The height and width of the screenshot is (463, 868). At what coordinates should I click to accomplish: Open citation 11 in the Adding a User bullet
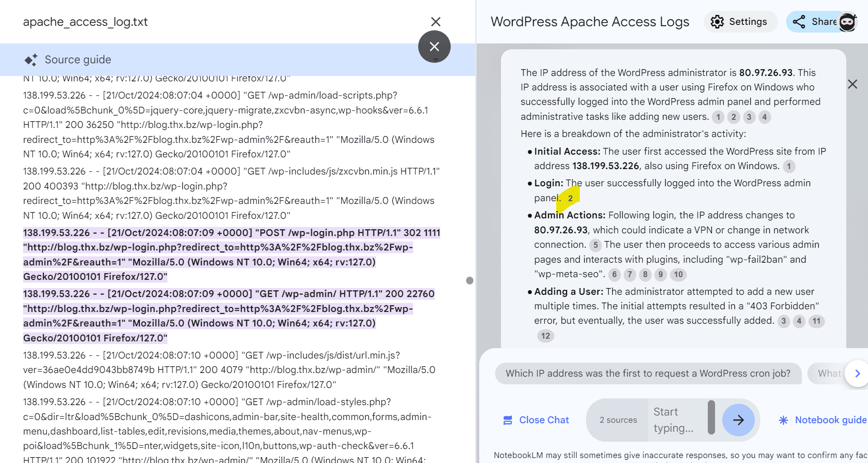[816, 321]
